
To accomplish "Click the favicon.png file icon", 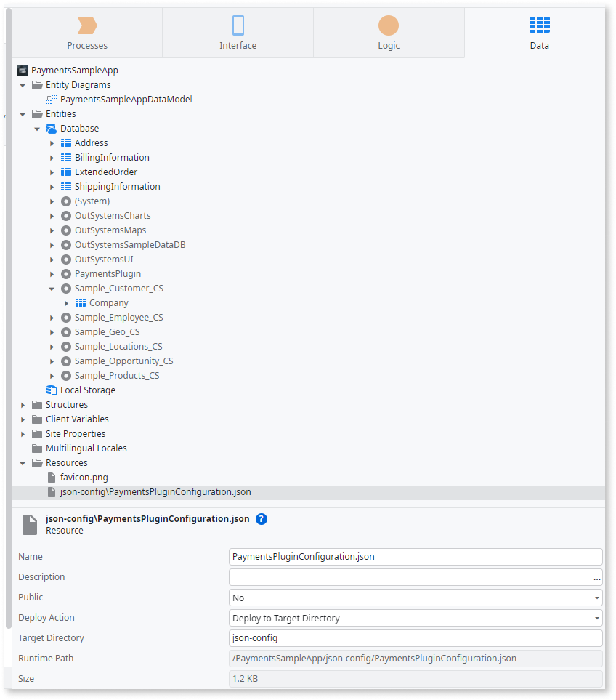I will click(52, 478).
